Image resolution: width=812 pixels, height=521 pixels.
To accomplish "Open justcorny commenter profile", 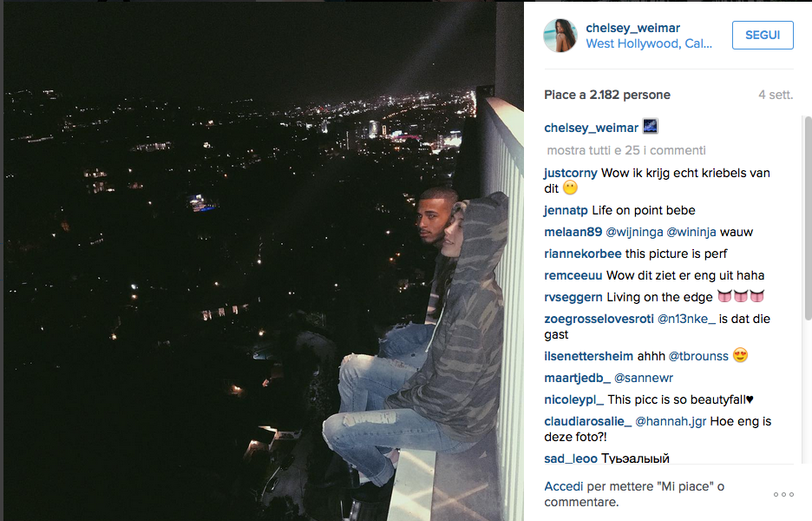I will (x=571, y=173).
